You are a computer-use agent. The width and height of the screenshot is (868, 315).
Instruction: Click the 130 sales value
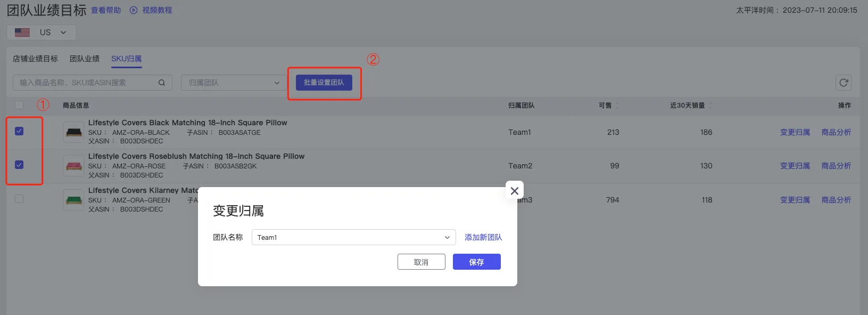click(706, 166)
